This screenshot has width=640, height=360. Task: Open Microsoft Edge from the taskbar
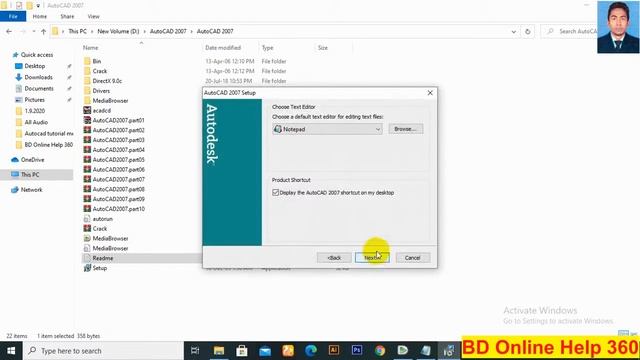311,351
